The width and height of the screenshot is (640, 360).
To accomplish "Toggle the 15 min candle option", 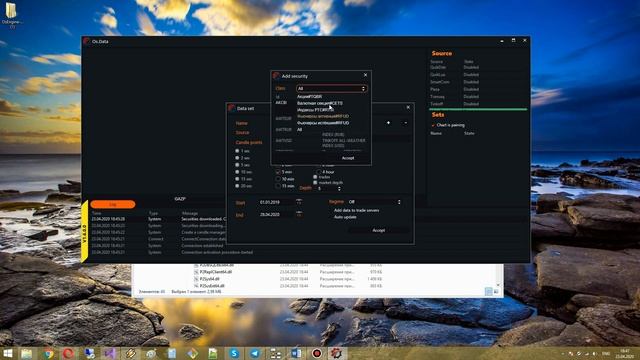I will coord(278,186).
